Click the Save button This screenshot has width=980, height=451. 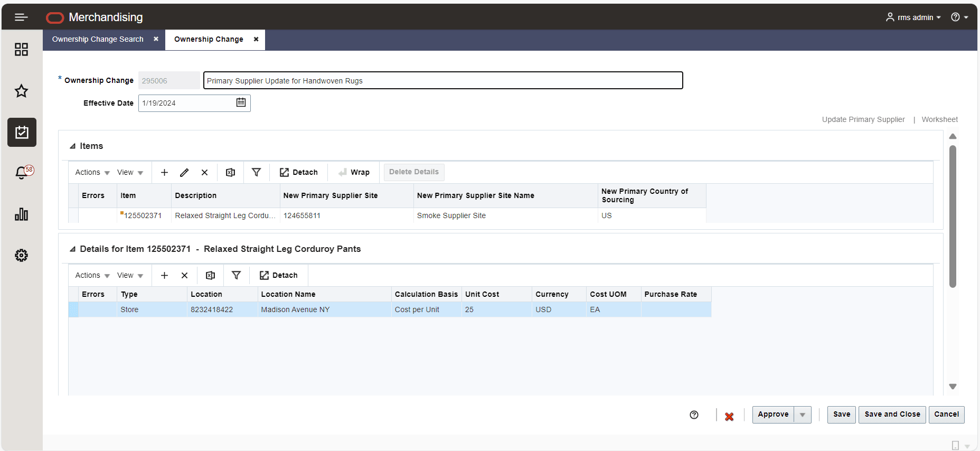tap(842, 415)
